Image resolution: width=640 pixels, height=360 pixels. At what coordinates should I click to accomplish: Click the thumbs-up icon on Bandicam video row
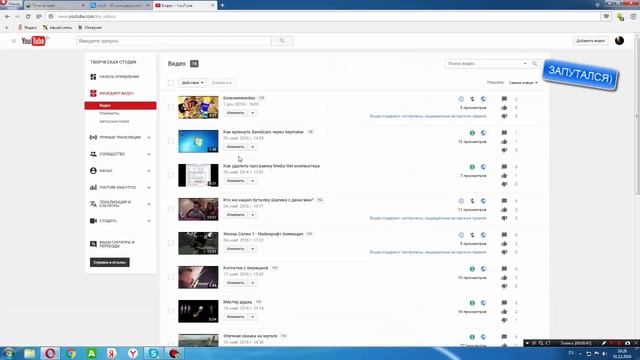tap(504, 142)
